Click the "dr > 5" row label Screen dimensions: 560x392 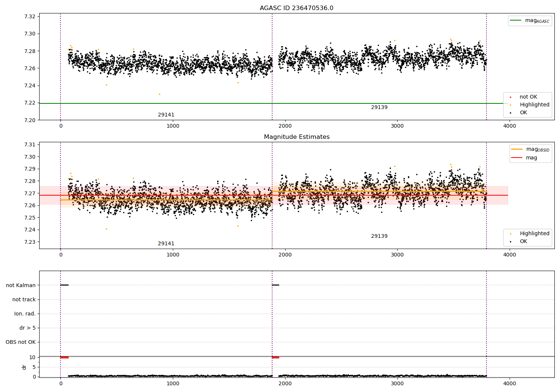(x=28, y=328)
